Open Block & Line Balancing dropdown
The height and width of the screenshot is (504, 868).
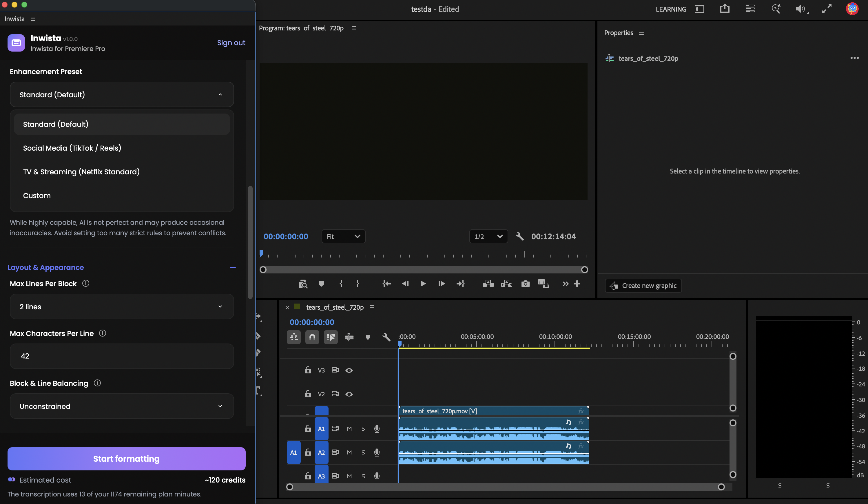click(122, 406)
